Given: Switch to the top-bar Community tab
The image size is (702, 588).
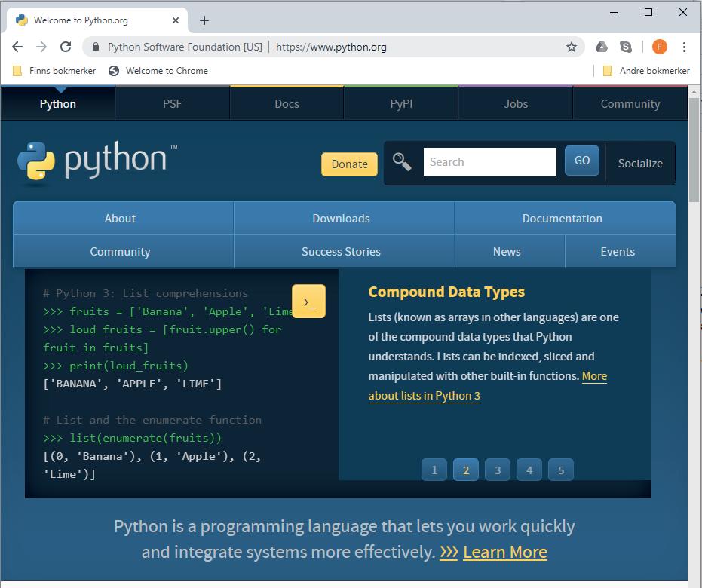Looking at the screenshot, I should point(630,104).
